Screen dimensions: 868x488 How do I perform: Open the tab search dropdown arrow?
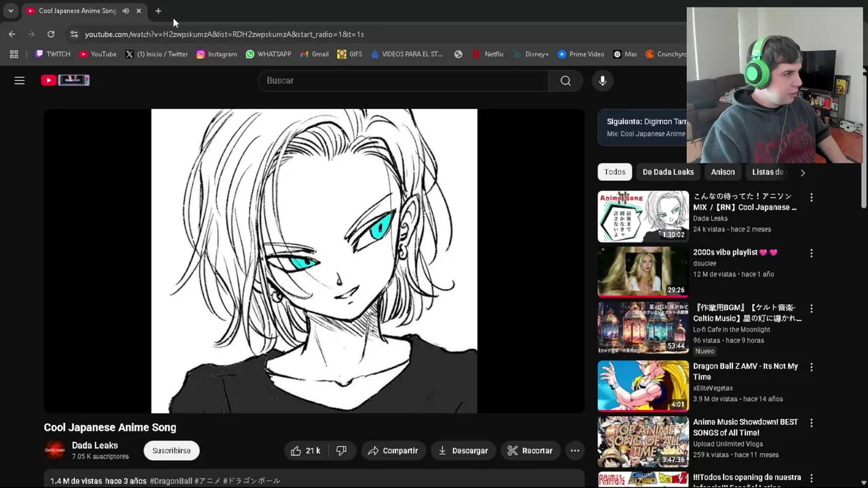pyautogui.click(x=10, y=11)
